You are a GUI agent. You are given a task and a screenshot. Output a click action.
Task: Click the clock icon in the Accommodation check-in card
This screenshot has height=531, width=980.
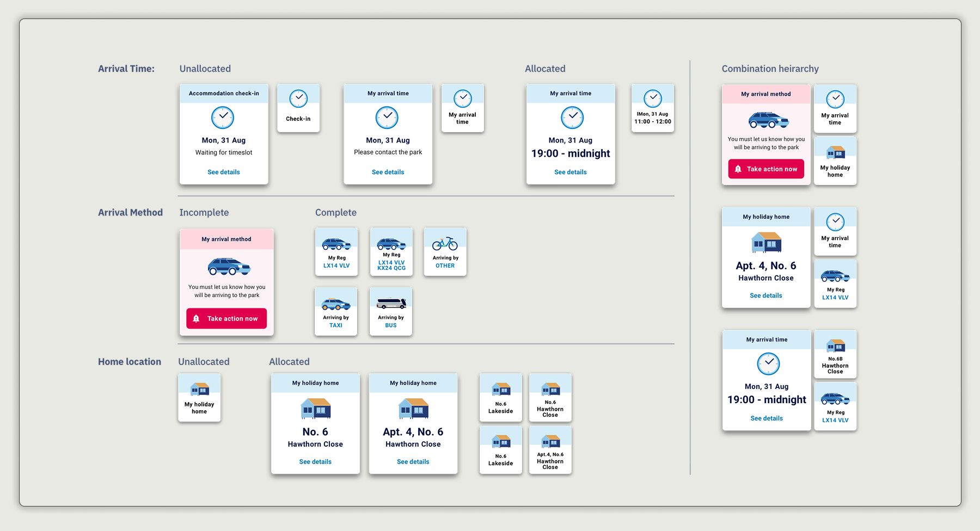coord(223,118)
